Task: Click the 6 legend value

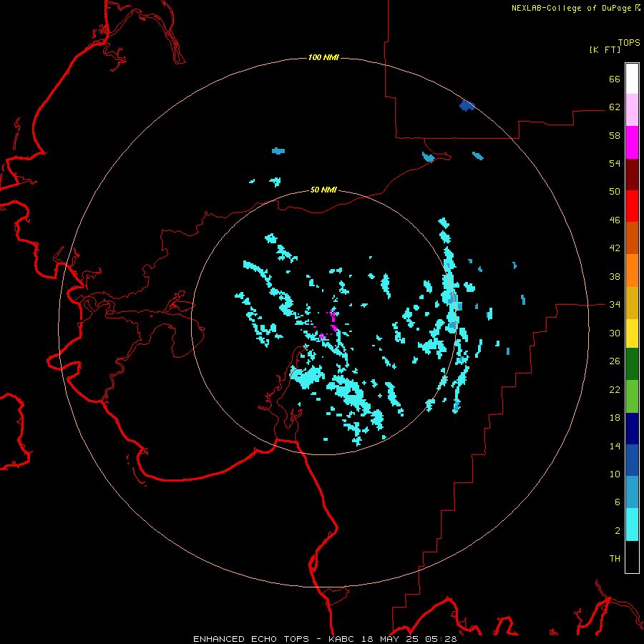Action: (618, 502)
